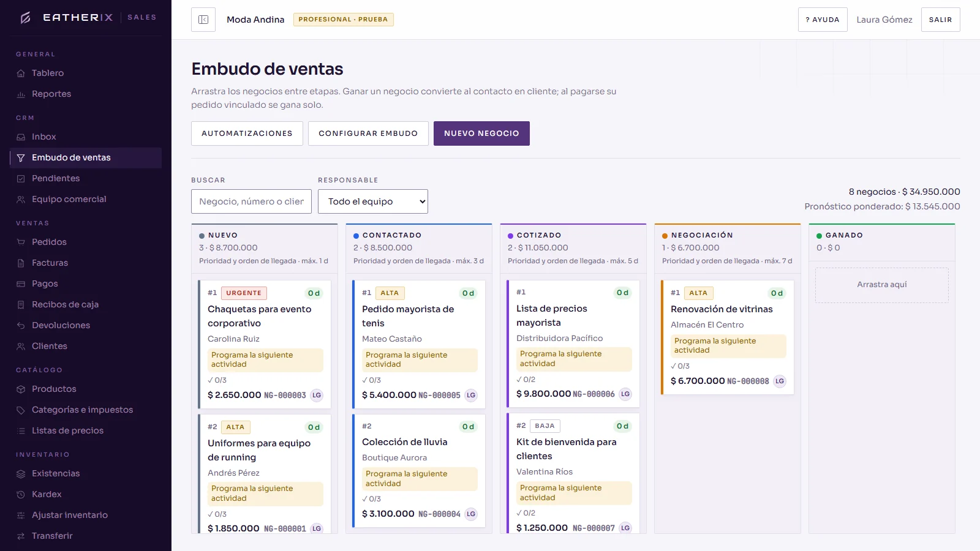Click the Pagos card icon

(x=21, y=284)
